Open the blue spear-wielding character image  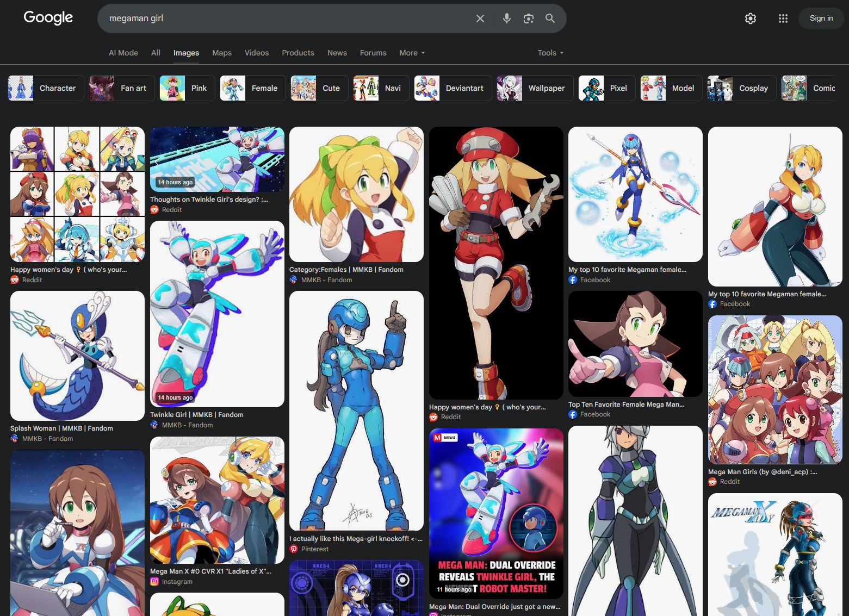point(635,195)
